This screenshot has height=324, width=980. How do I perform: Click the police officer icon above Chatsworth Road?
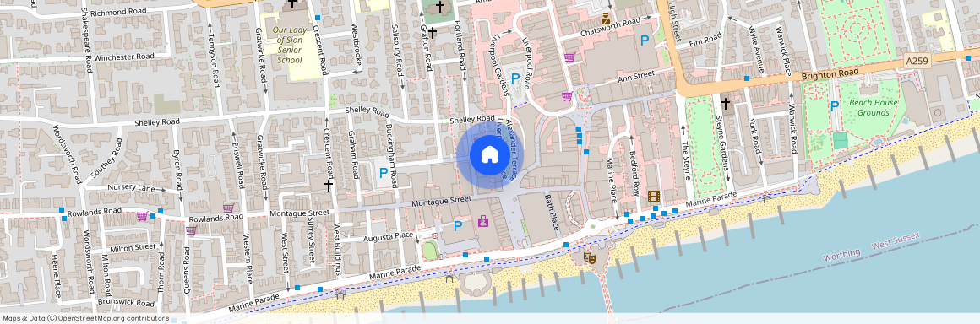tap(605, 19)
